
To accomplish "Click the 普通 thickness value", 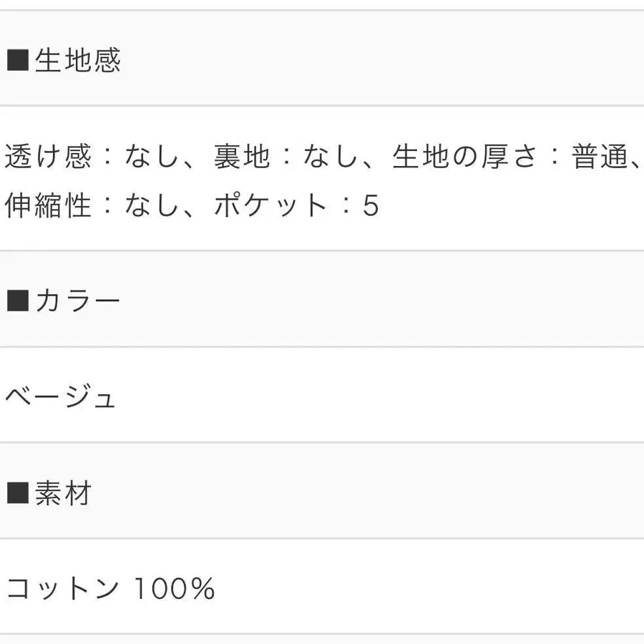I will point(600,157).
